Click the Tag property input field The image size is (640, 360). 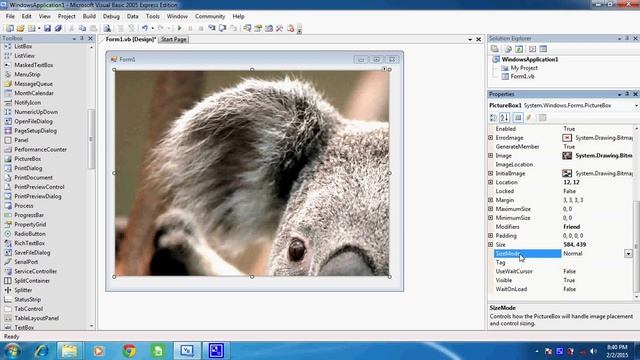(x=597, y=262)
